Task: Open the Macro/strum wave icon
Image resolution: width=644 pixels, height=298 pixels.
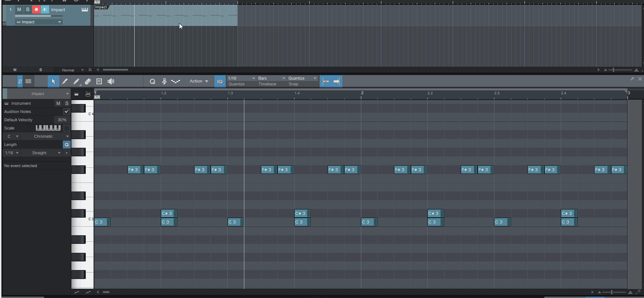Action: coord(175,81)
